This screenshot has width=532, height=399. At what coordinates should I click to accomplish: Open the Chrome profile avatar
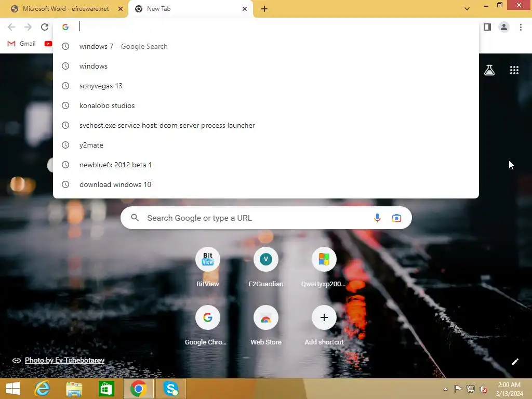tap(504, 27)
